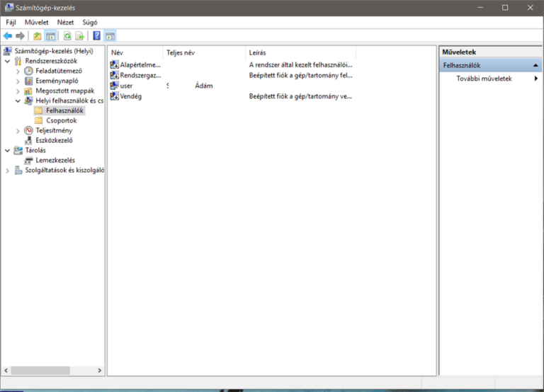
Task: Expand Szolgáltatások és kiszolgálói alkalmazások node
Action: pyautogui.click(x=7, y=171)
